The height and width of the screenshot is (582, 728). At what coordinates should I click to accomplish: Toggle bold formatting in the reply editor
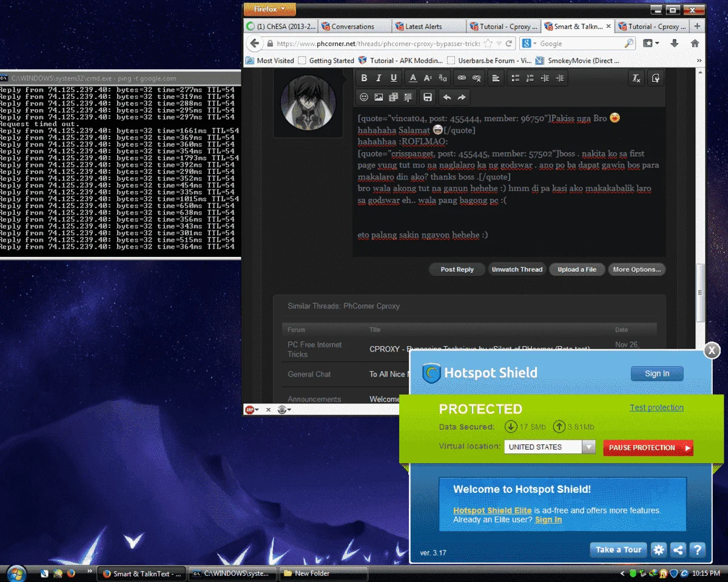[364, 78]
